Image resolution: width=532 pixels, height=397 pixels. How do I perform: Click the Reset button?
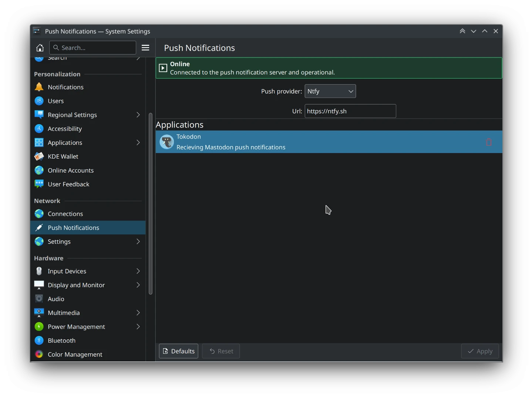pos(221,351)
